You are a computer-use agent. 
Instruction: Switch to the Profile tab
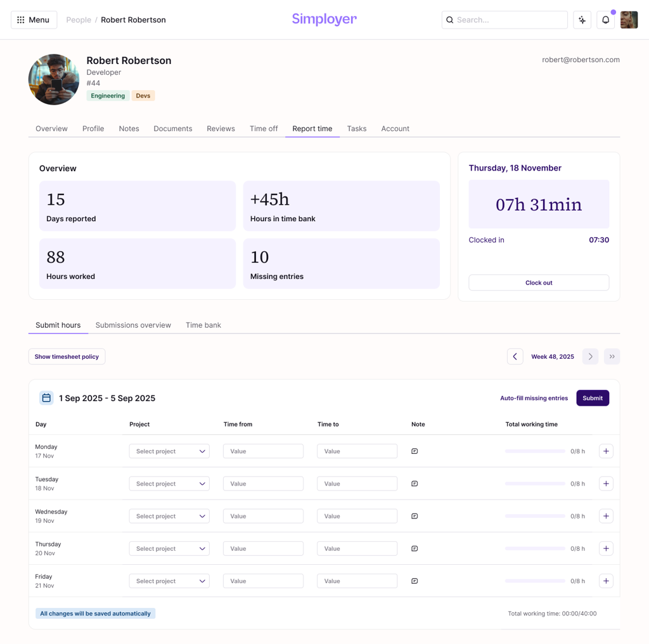[x=93, y=129]
